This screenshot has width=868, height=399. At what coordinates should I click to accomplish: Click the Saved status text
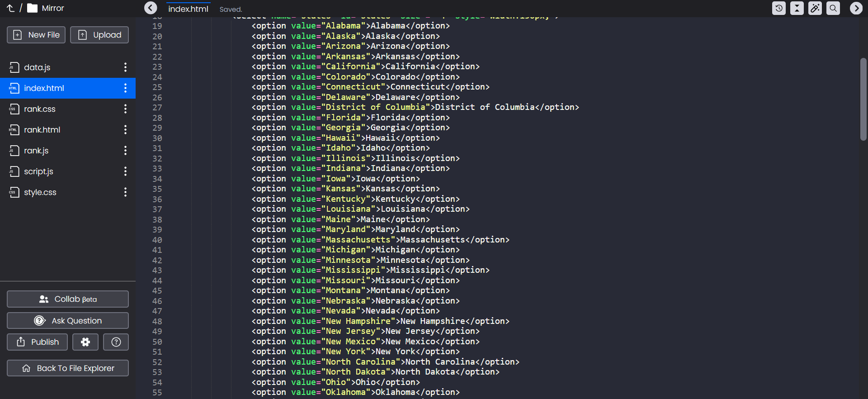(x=231, y=9)
